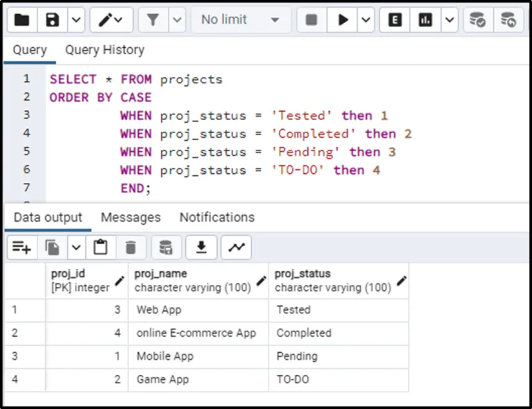Click the Save File disk icon
This screenshot has height=409, width=532.
click(52, 20)
